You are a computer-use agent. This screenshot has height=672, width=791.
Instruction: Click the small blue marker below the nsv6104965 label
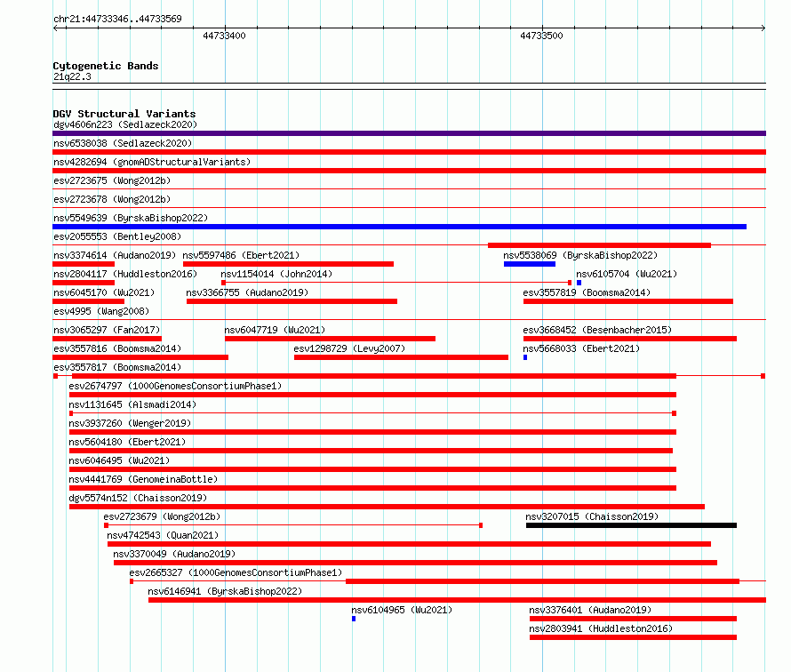point(354,619)
